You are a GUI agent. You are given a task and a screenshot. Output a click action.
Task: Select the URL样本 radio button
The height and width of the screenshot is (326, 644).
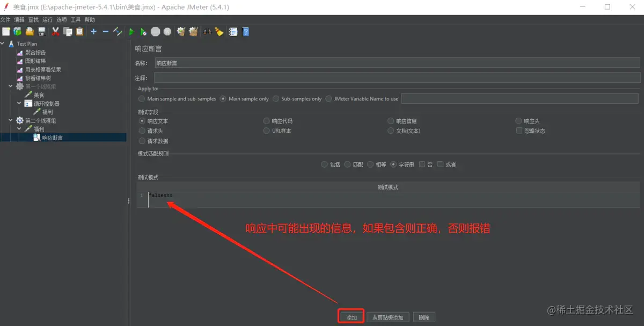click(x=267, y=131)
